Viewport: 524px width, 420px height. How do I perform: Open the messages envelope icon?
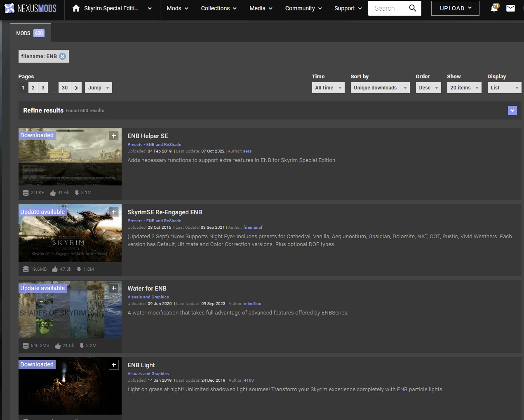click(510, 8)
